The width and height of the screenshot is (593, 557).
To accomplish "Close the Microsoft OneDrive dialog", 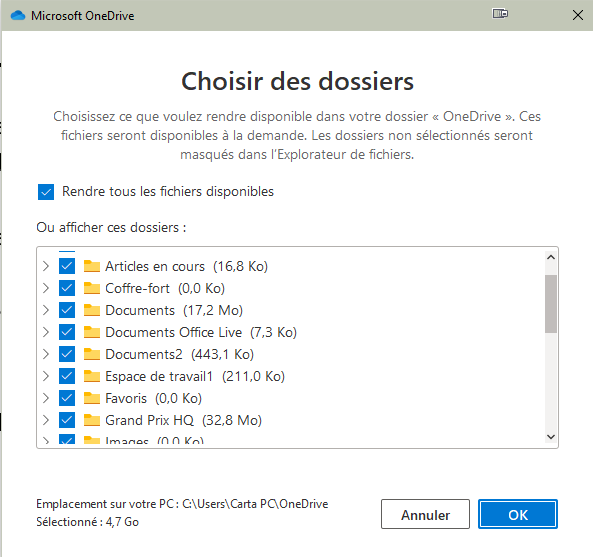I will [577, 15].
